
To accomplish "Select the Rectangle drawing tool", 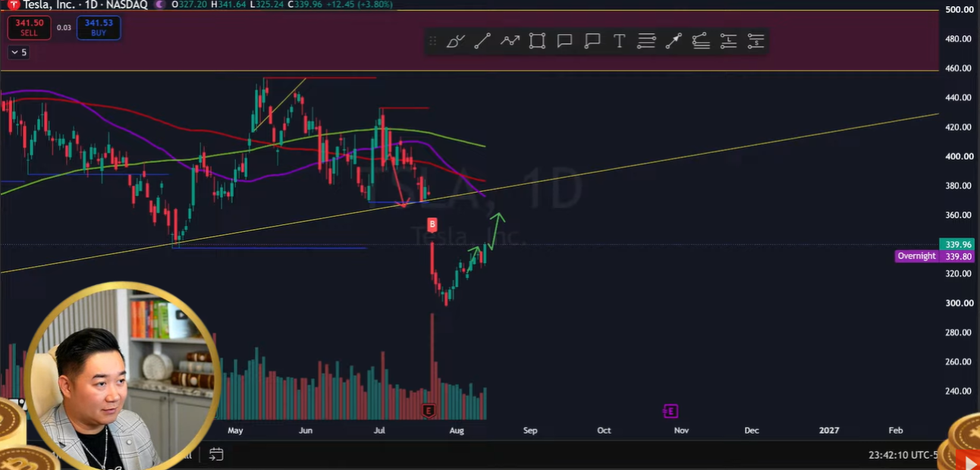I will 537,41.
